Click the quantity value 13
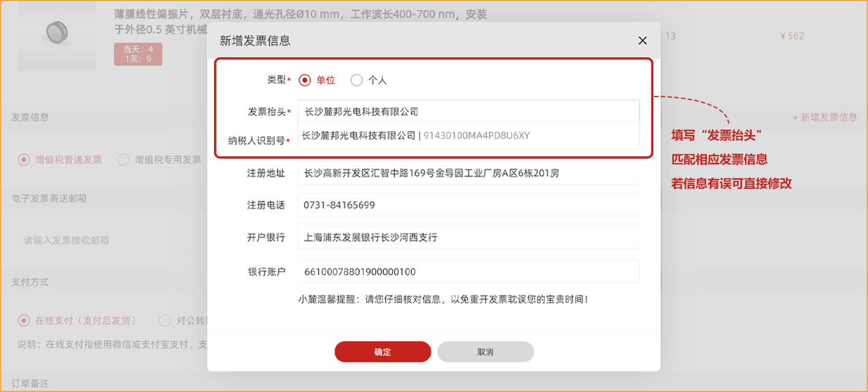Viewport: 868px width, 392px height. (x=670, y=36)
